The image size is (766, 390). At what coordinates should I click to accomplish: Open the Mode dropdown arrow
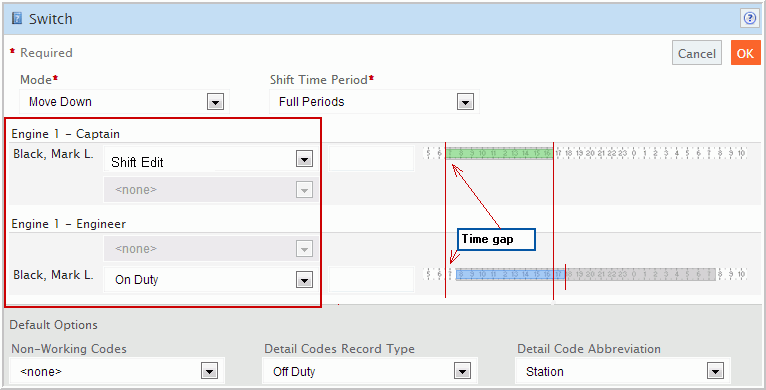pos(215,102)
